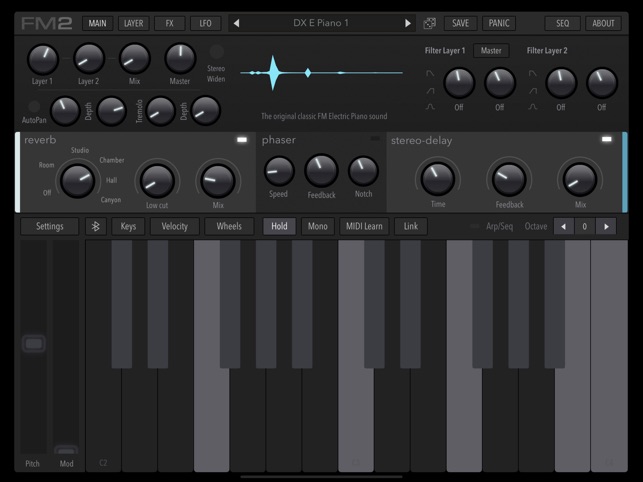This screenshot has height=482, width=643.
Task: Click the Mod wheel handle
Action: [66, 450]
